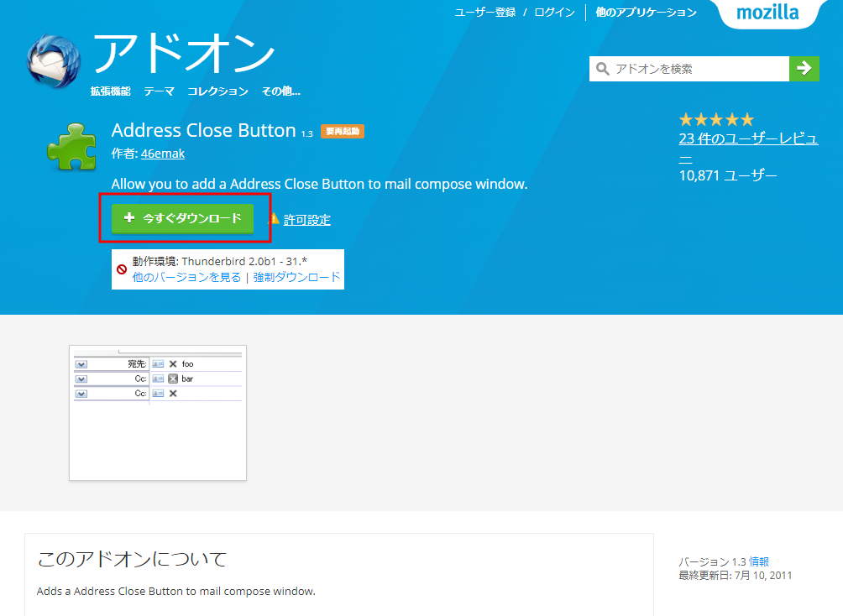
Task: Open the 許可設定 link
Action: 307,219
